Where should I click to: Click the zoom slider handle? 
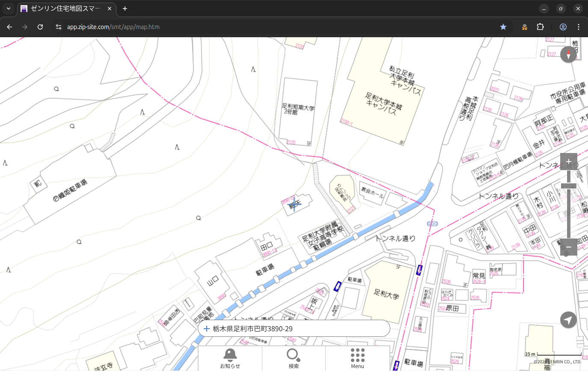568,185
